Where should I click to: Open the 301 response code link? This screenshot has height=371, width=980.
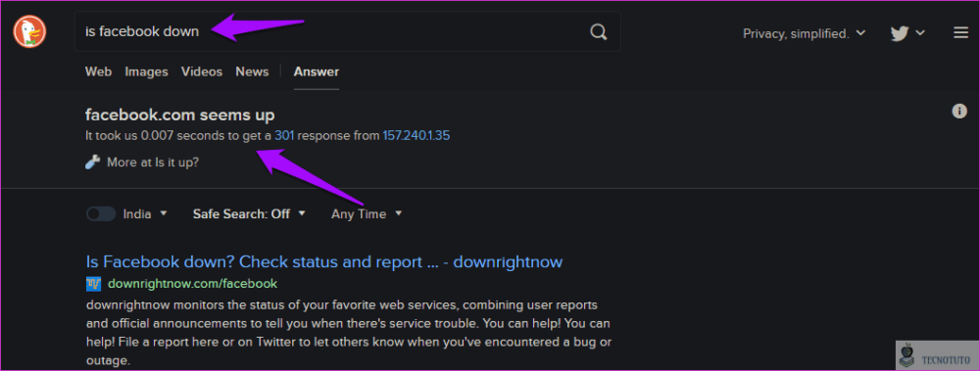click(284, 135)
